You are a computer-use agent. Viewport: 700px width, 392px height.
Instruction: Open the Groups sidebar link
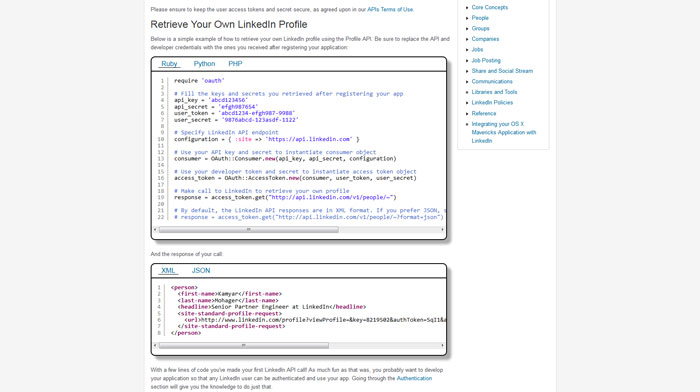tap(480, 29)
